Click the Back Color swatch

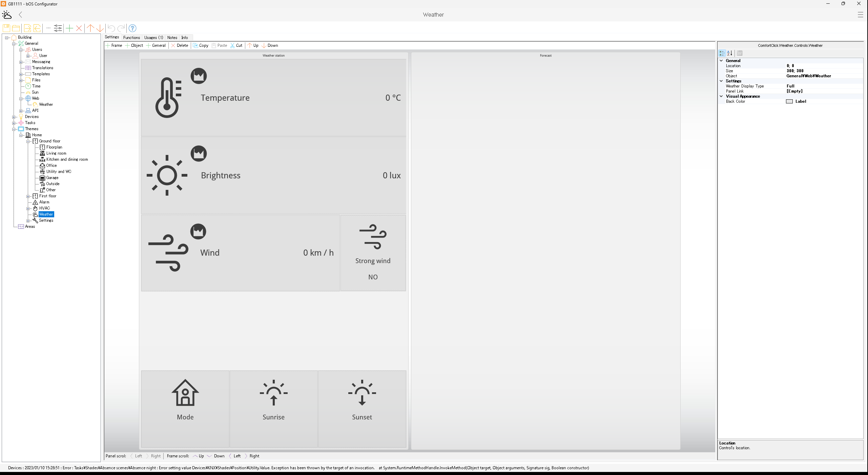[789, 101]
